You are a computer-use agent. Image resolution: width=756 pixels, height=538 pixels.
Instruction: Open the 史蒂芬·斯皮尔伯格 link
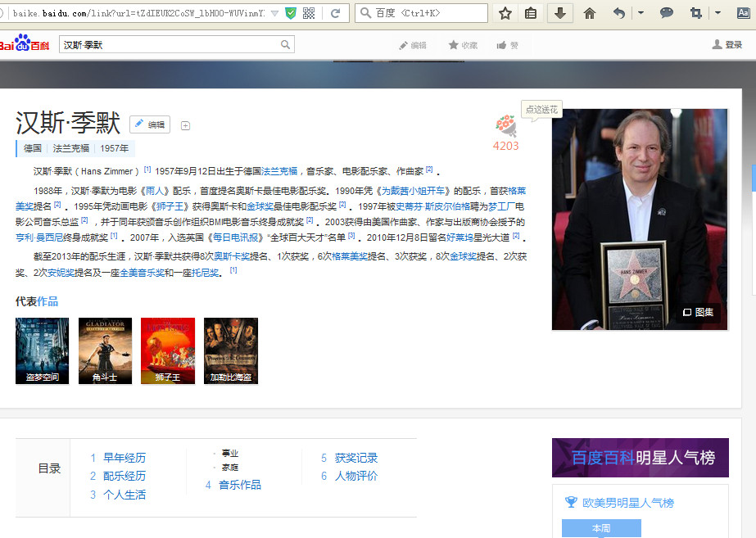433,206
